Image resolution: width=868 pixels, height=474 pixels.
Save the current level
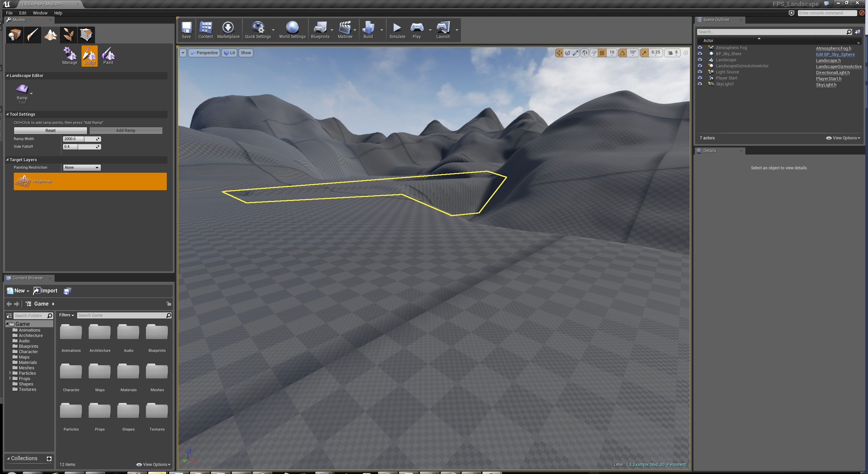(186, 29)
